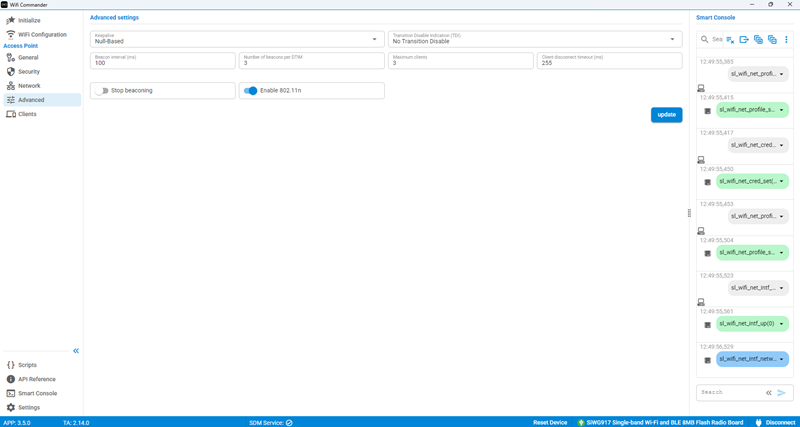Viewport: 800px width, 427px height.
Task: Clear the Smart Console log list
Action: click(730, 39)
